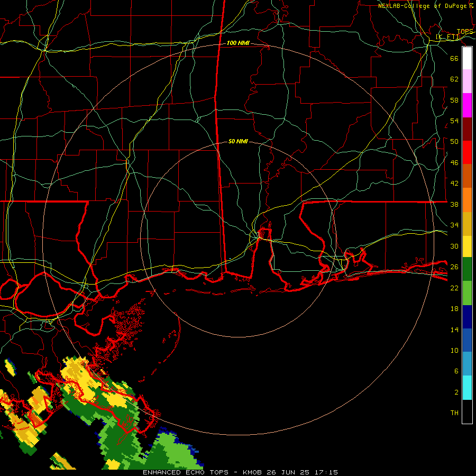The image size is (476, 476).
Task: Pick the bright yellow legend color band
Action: coord(467,246)
